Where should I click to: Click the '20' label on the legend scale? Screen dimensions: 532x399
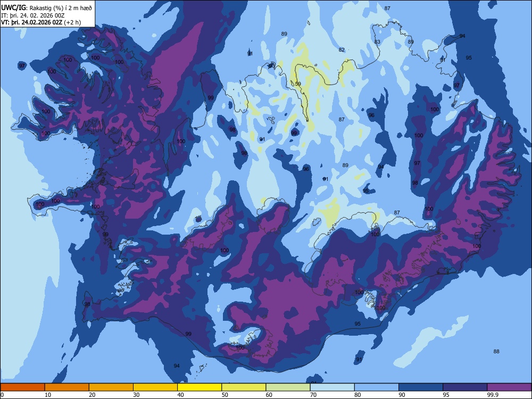pyautogui.click(x=92, y=395)
